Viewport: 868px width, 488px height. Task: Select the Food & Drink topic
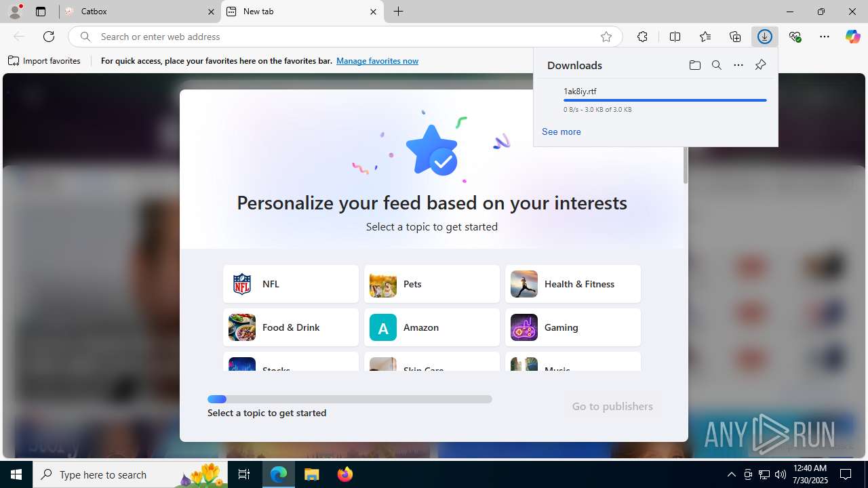pyautogui.click(x=291, y=327)
